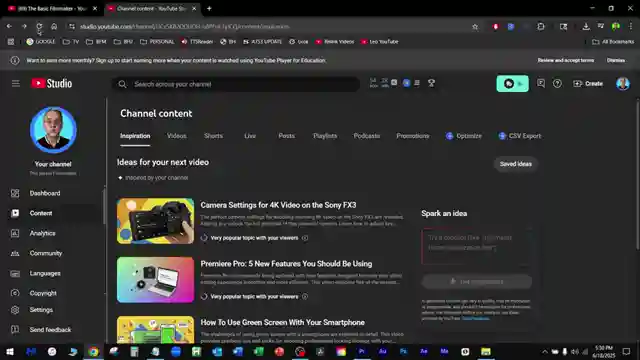Viewport: 640px width, 360px height.
Task: Switch to the Podcasts tab
Action: (367, 136)
